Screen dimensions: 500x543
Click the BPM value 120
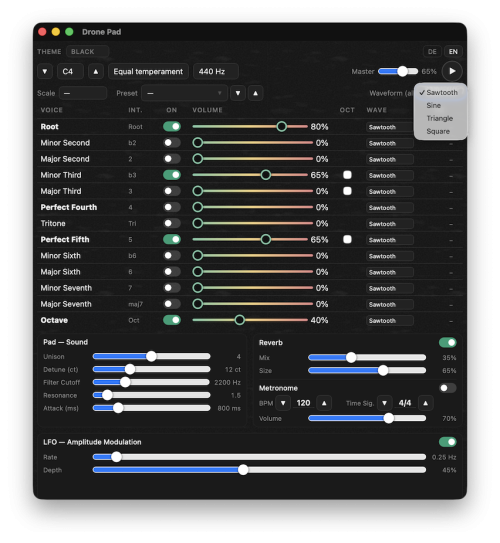pos(303,403)
